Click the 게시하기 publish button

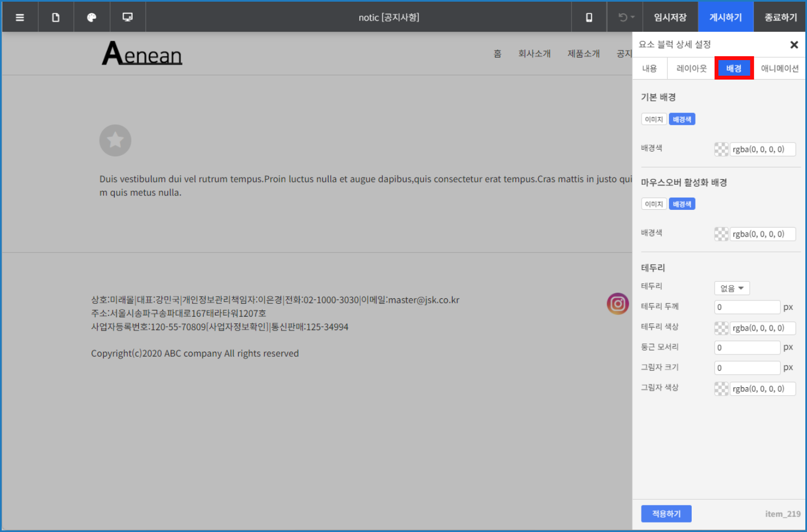click(725, 17)
